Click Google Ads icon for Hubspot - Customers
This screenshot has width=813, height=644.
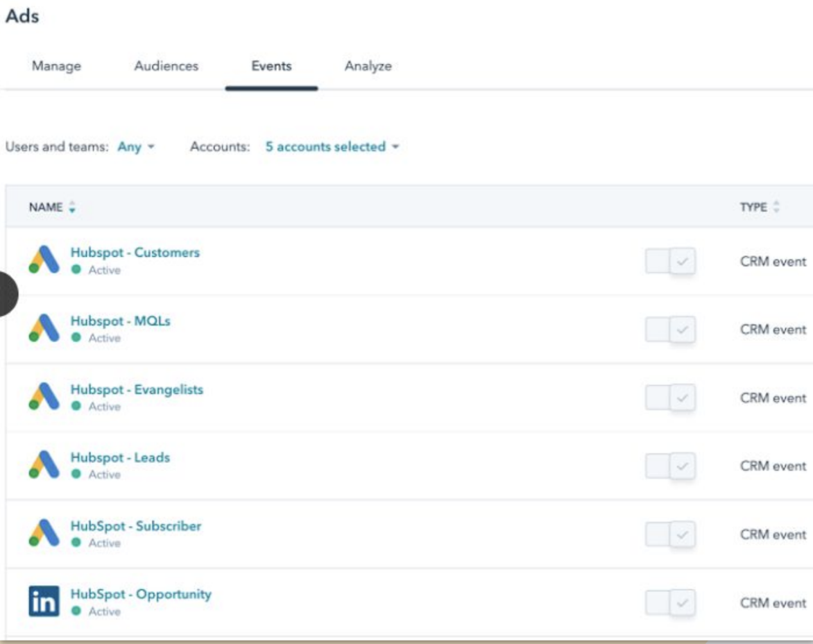click(x=44, y=260)
